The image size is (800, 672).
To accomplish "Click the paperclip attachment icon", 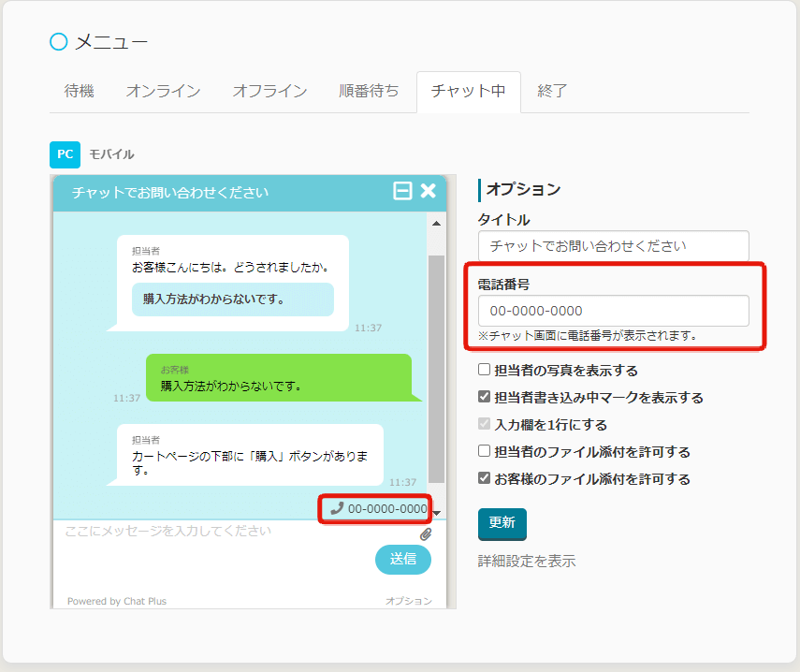I will (x=426, y=533).
